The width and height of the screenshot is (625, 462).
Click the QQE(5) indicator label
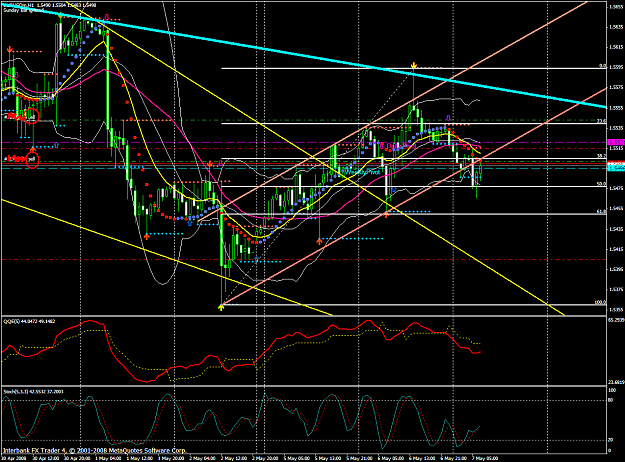point(29,321)
